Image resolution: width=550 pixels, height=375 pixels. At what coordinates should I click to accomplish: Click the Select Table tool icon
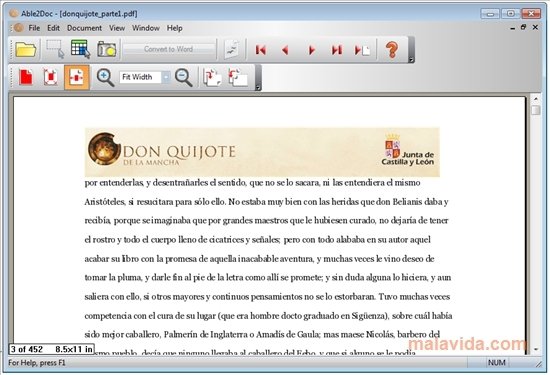pyautogui.click(x=80, y=49)
